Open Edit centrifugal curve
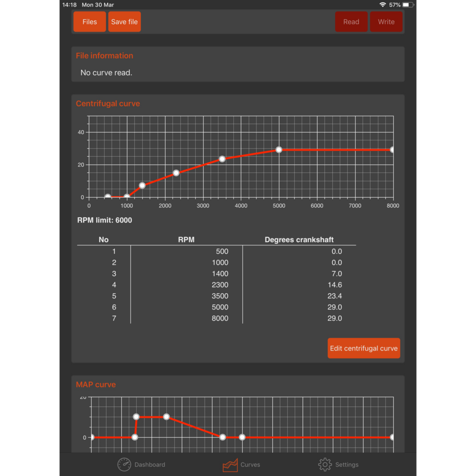 (x=364, y=348)
